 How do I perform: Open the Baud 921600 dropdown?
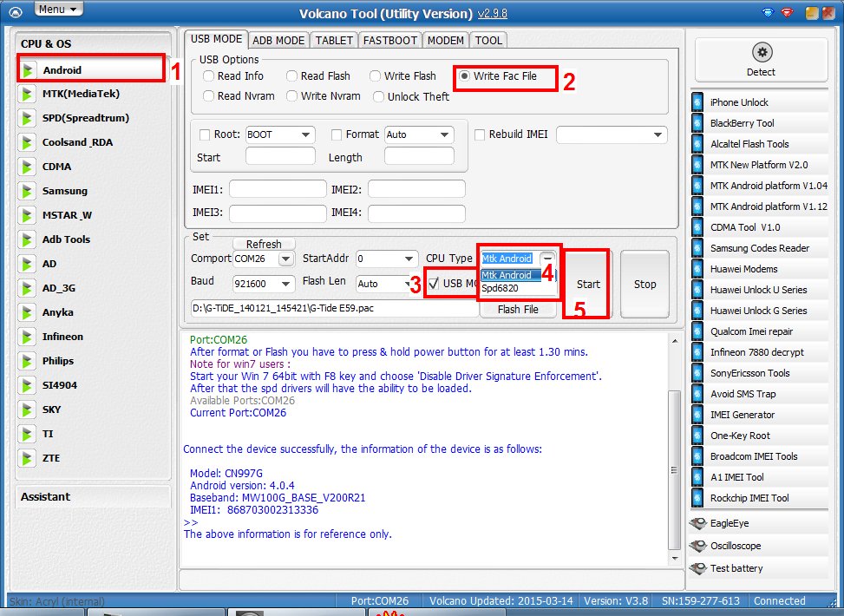[286, 284]
